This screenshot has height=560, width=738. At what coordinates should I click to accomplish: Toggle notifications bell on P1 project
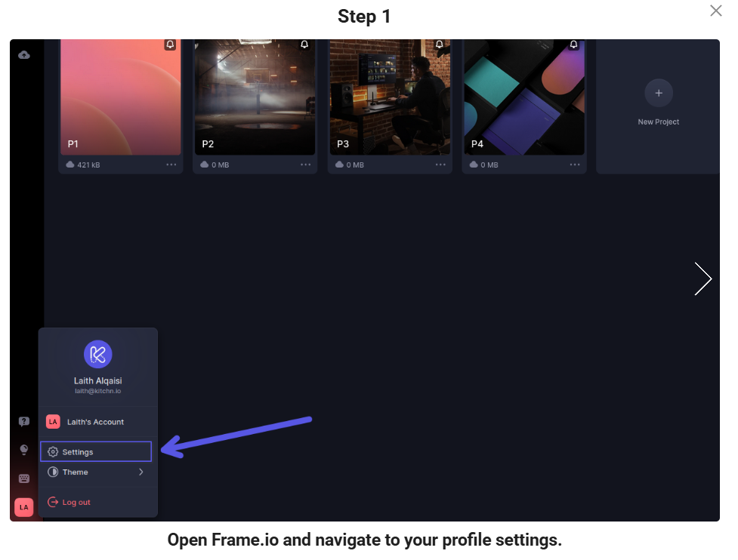[170, 45]
